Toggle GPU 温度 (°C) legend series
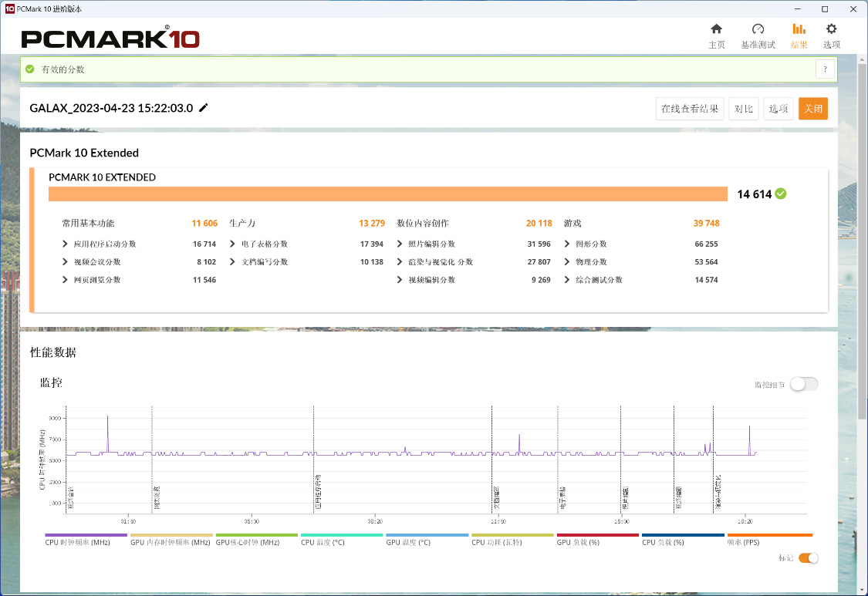Image resolution: width=868 pixels, height=596 pixels. (427, 540)
